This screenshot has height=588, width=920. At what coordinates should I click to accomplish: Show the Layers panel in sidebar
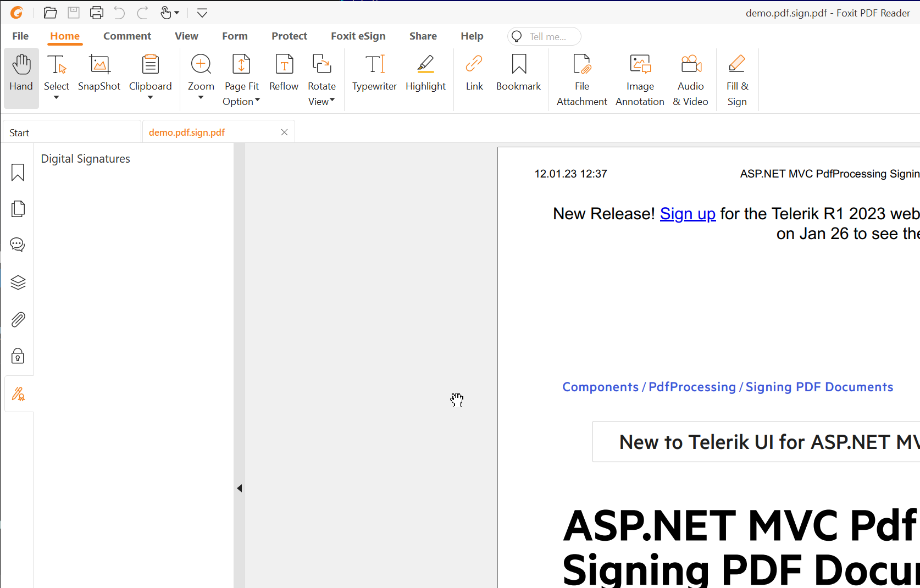click(x=18, y=282)
